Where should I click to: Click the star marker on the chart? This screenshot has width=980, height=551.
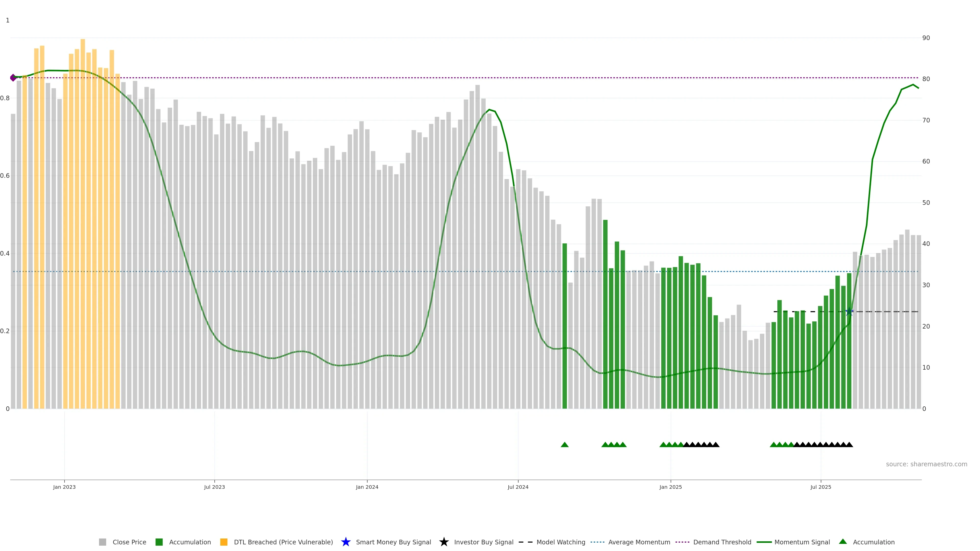[849, 311]
